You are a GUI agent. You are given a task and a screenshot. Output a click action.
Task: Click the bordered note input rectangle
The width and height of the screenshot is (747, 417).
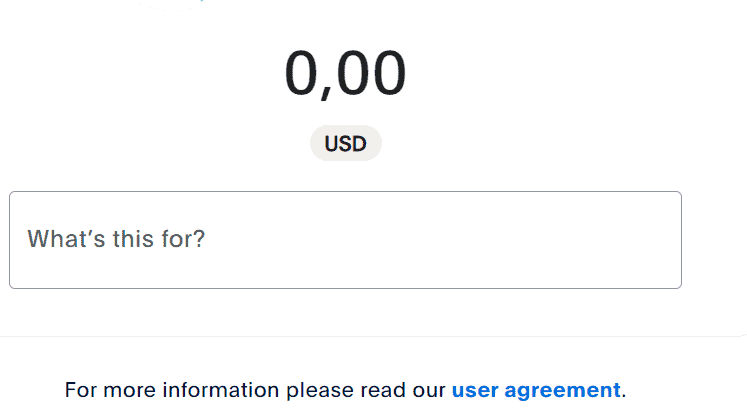(345, 240)
